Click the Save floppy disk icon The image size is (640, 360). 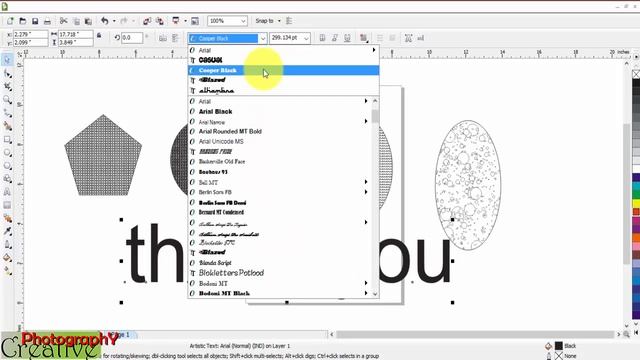click(35, 21)
